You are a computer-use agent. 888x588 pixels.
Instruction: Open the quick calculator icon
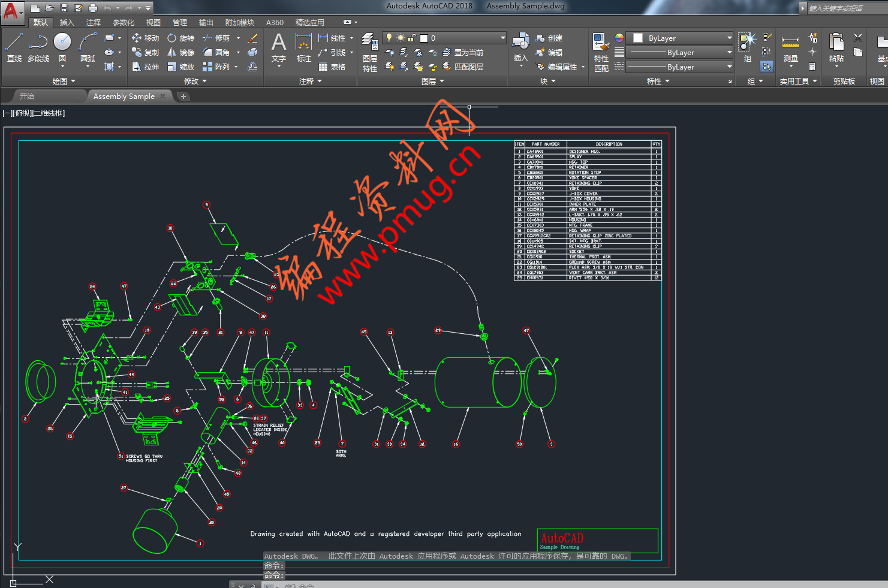pos(812,67)
